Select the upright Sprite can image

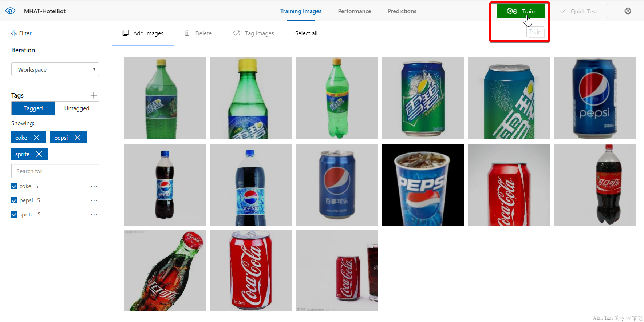(x=423, y=98)
